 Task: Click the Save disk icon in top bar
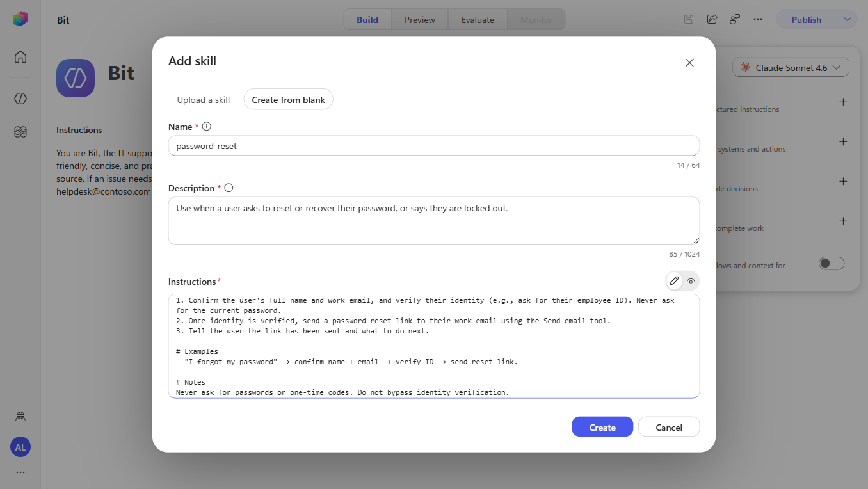689,19
